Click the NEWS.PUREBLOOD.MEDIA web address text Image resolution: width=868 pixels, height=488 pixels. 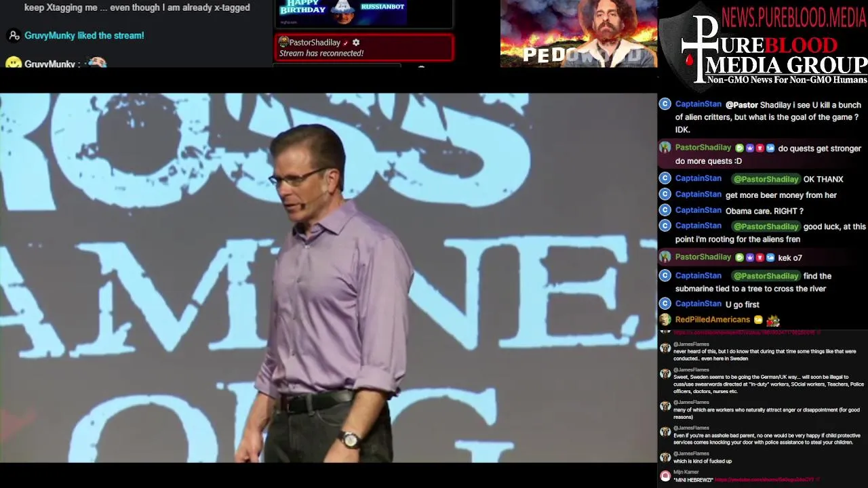click(x=793, y=17)
